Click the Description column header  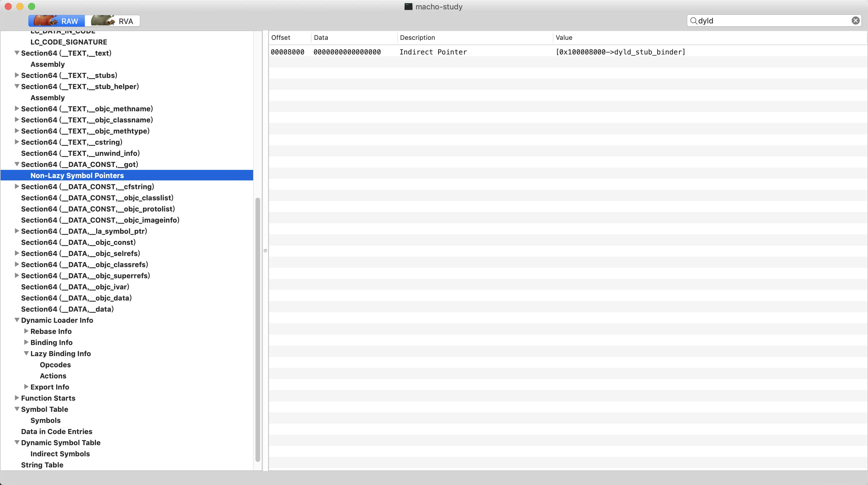click(417, 37)
